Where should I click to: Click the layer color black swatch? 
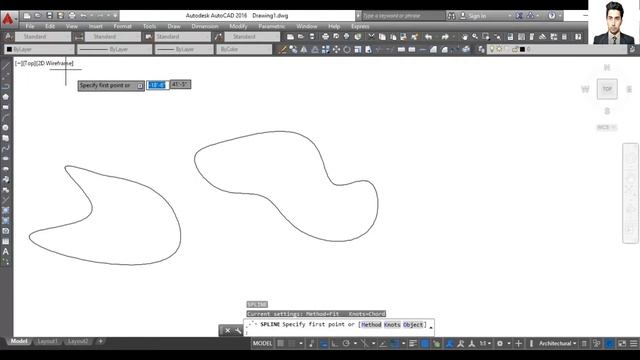(x=522, y=49)
